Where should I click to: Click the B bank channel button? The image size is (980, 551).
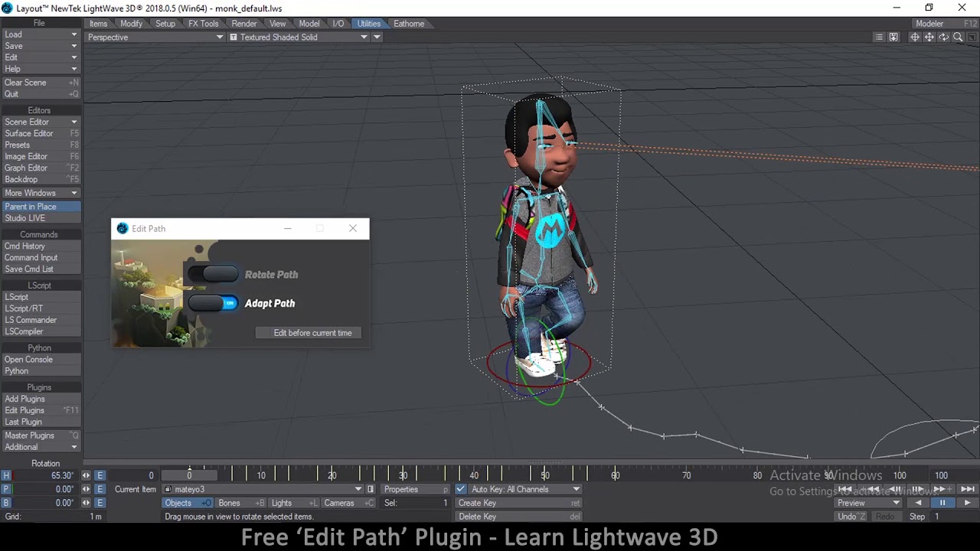pos(6,503)
